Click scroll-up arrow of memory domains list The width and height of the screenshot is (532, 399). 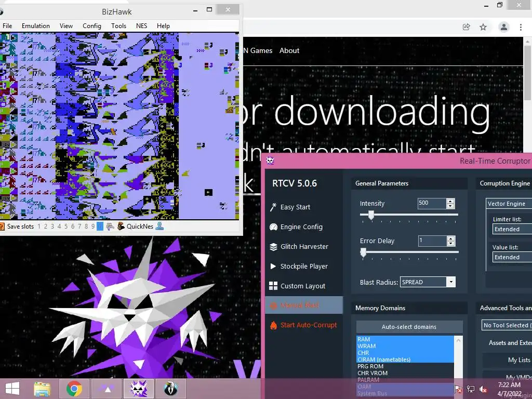(458, 340)
